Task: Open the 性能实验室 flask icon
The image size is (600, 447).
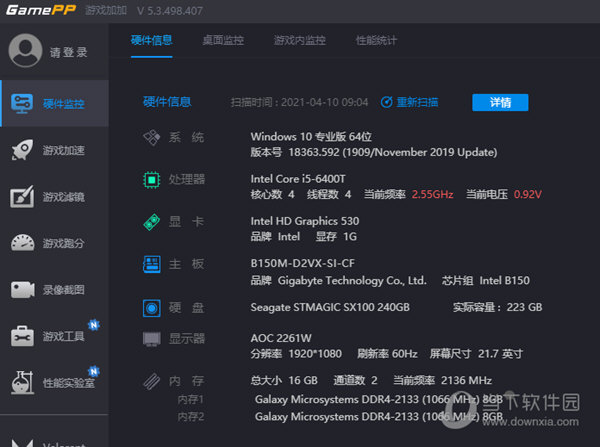Action: pos(23,382)
